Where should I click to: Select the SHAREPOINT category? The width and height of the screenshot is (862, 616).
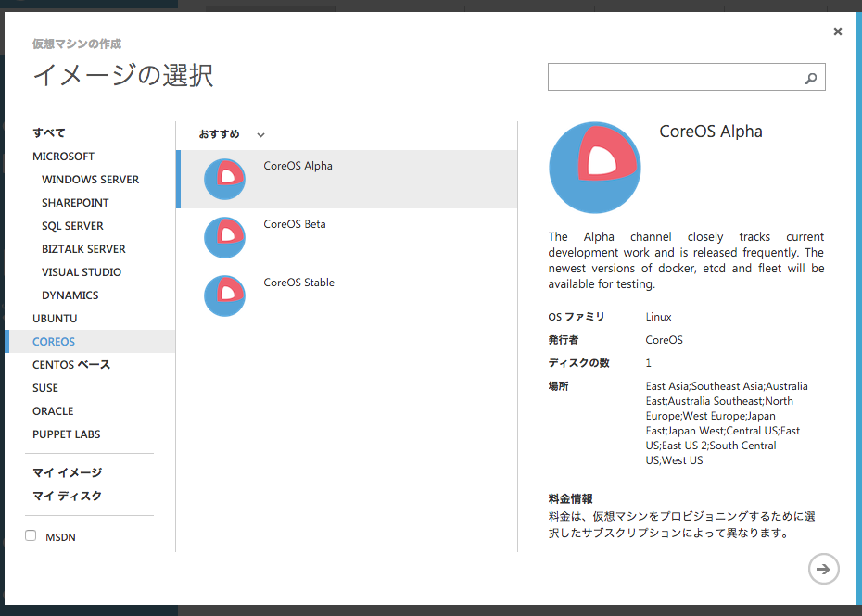pyautogui.click(x=75, y=202)
